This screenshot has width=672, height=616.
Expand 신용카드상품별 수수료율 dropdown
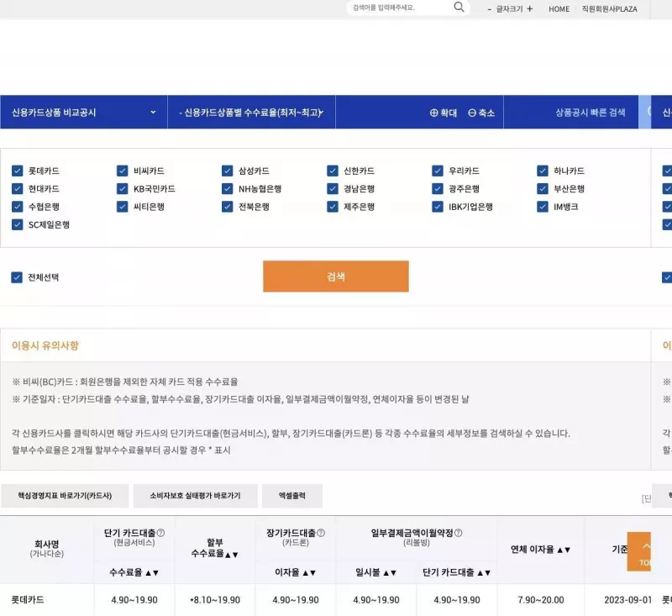click(251, 113)
